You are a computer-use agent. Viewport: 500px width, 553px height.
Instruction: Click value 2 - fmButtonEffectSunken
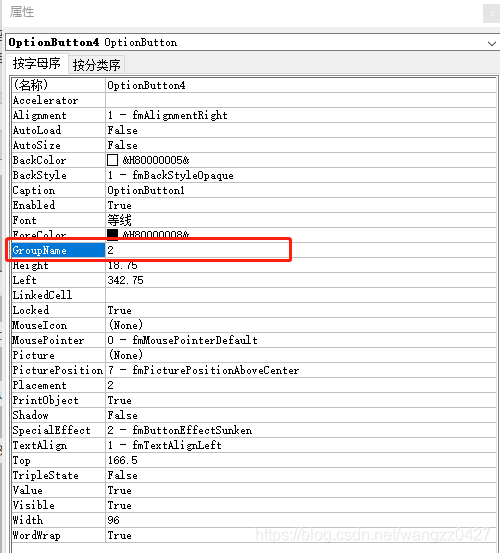[x=179, y=430]
